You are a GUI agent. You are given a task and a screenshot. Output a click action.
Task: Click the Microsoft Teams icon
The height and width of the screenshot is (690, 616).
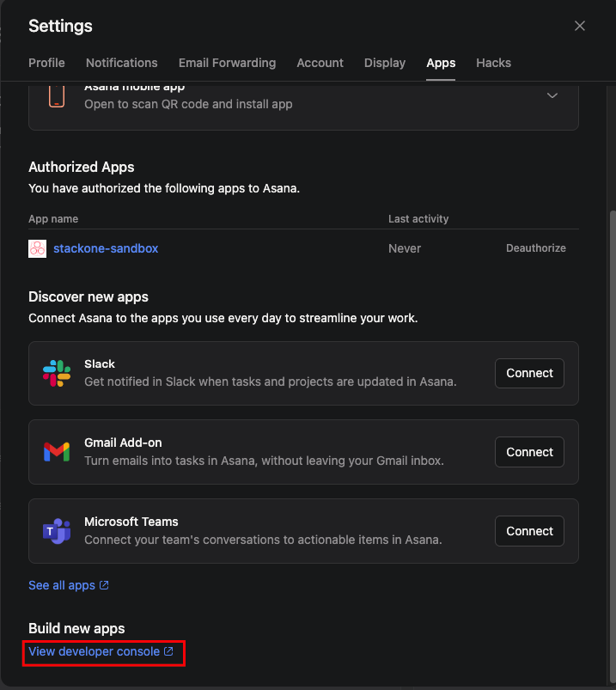57,531
